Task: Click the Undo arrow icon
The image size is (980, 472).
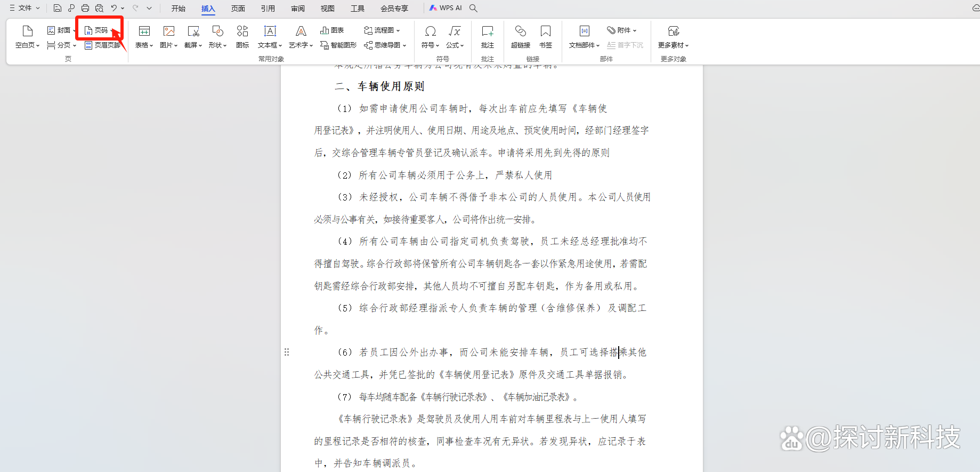Action: click(x=114, y=8)
